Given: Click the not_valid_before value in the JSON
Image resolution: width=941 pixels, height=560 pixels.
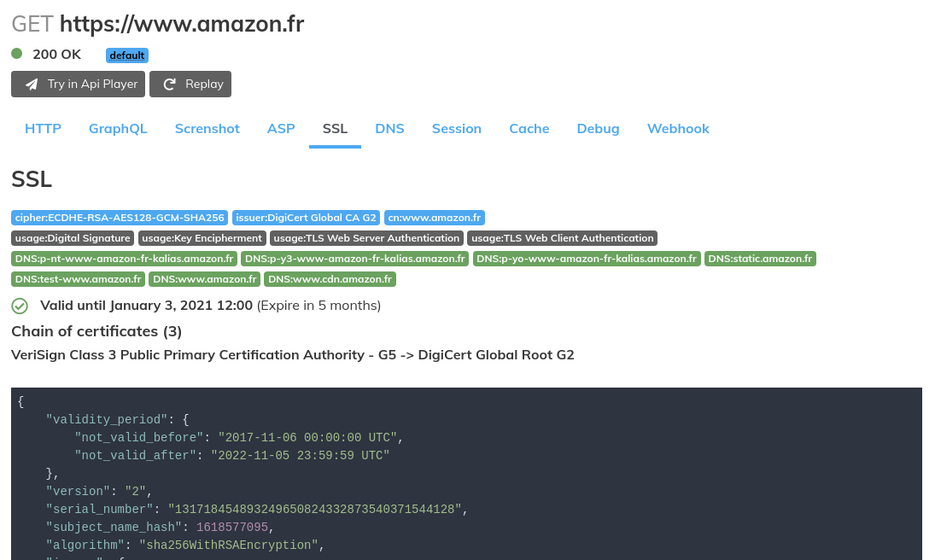Looking at the screenshot, I should tap(307, 438).
